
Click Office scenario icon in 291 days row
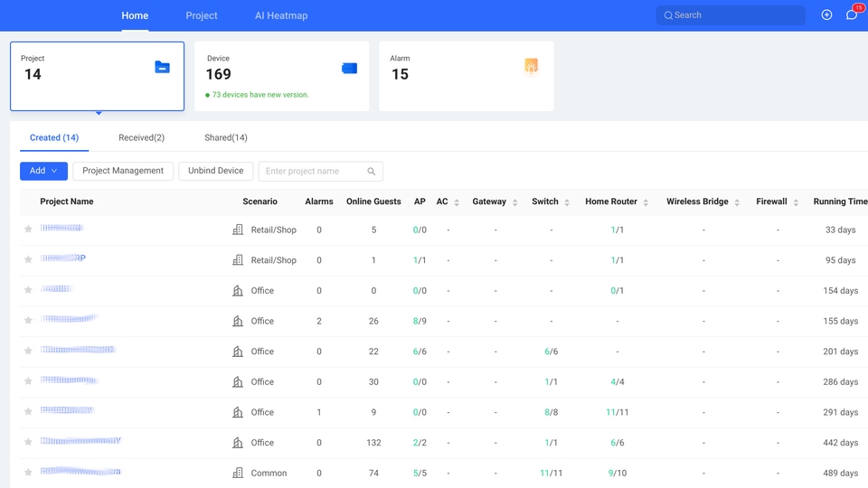[x=238, y=412]
